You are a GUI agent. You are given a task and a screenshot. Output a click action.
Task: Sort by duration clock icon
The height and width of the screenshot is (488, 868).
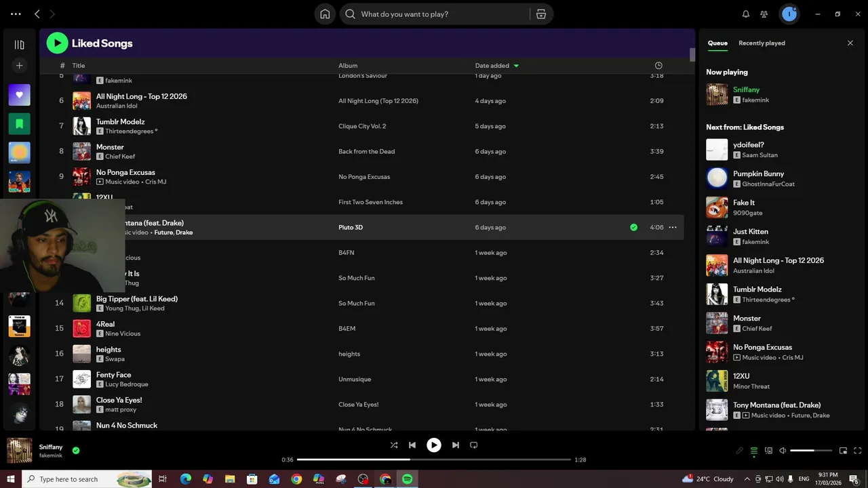tap(658, 66)
